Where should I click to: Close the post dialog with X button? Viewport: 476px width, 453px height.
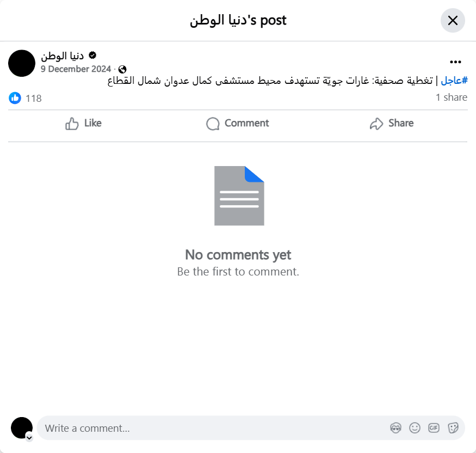coord(453,20)
